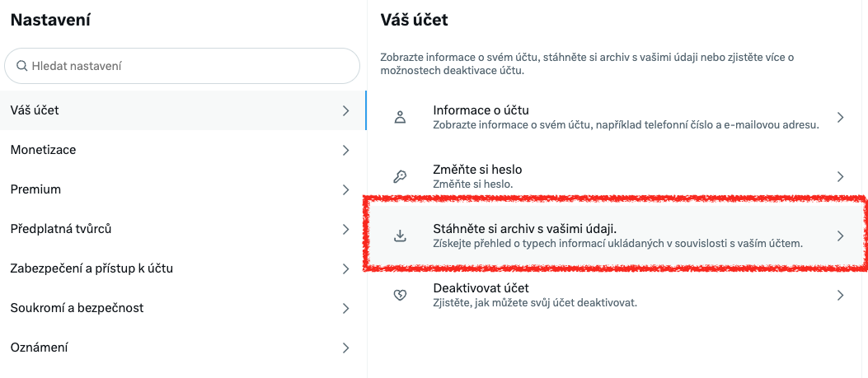Focus the Hledat nastavení search field
The width and height of the screenshot is (868, 378).
190,65
